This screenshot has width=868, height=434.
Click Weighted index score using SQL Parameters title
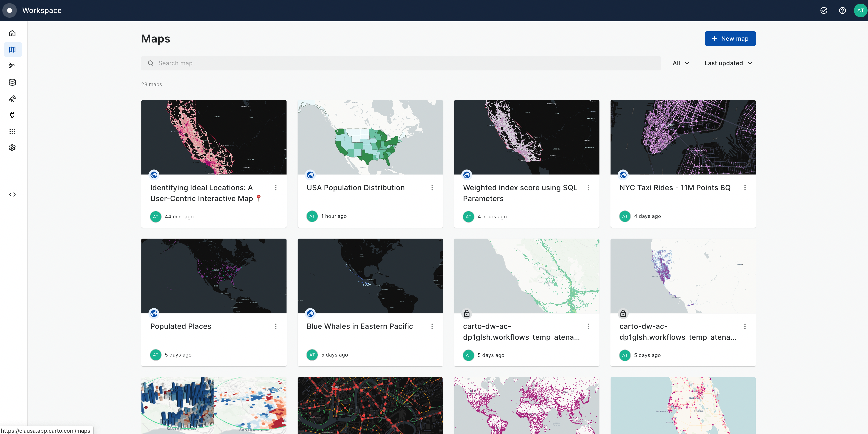(x=520, y=193)
